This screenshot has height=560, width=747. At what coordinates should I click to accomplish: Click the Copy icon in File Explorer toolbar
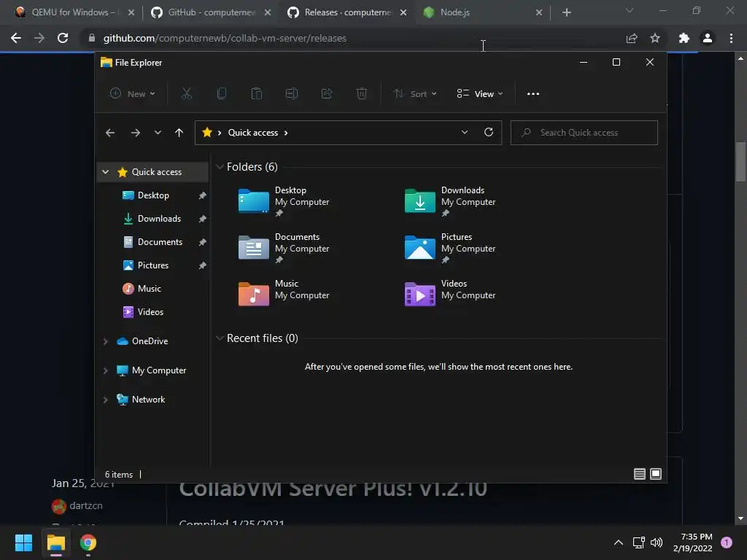pyautogui.click(x=222, y=94)
